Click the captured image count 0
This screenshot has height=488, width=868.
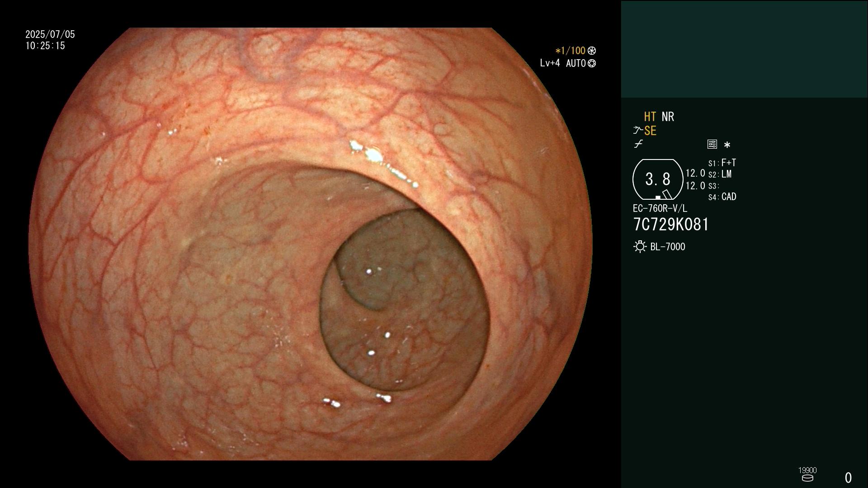point(848,478)
